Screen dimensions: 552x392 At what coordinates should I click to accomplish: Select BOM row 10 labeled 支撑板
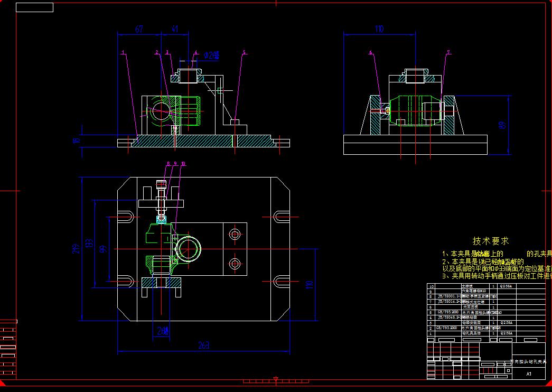click(466, 286)
